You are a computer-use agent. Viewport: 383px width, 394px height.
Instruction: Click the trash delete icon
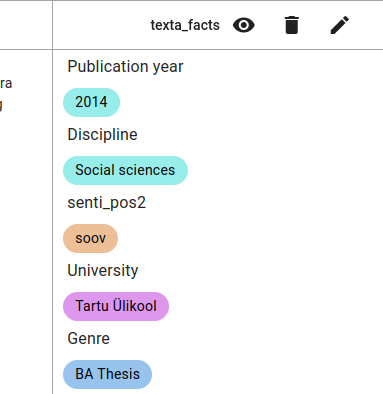click(292, 25)
